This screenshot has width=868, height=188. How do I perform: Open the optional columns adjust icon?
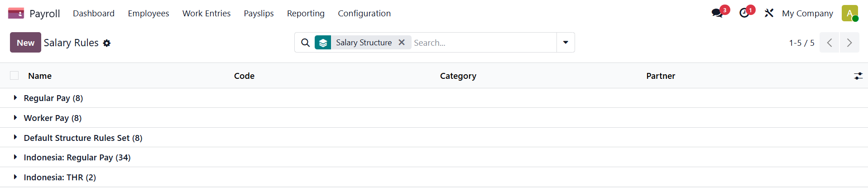858,76
